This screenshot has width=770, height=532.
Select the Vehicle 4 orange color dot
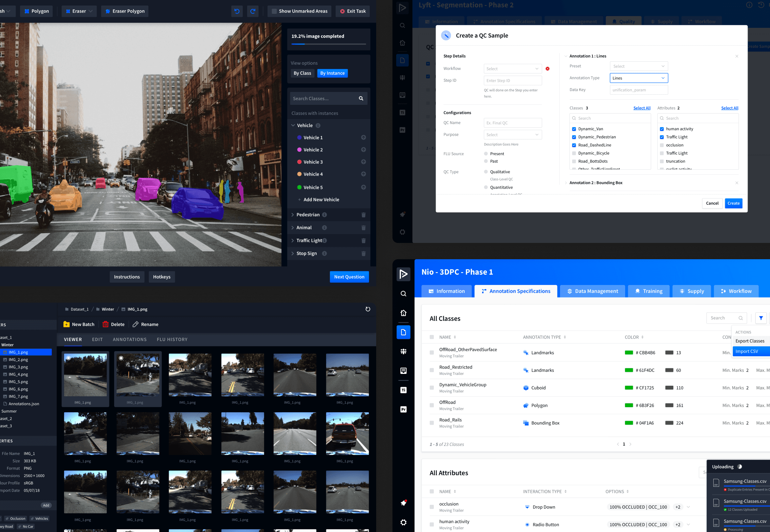click(299, 174)
